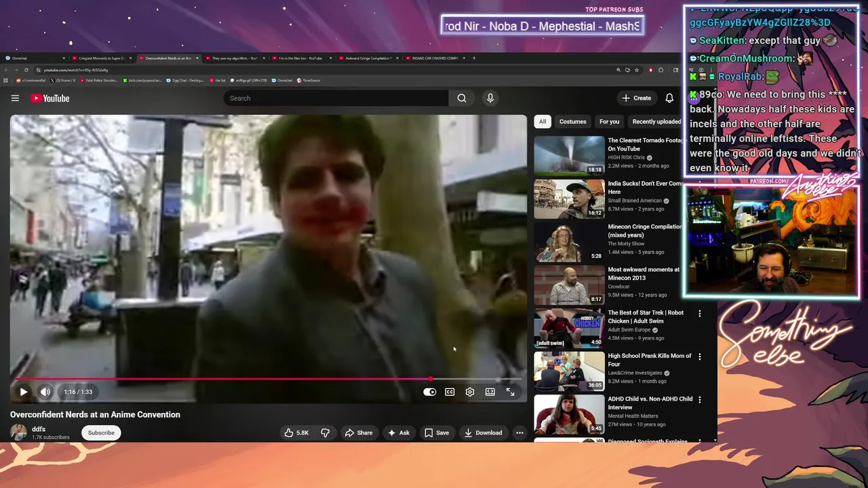Select the For you filter chip
The width and height of the screenshot is (868, 488).
point(609,121)
